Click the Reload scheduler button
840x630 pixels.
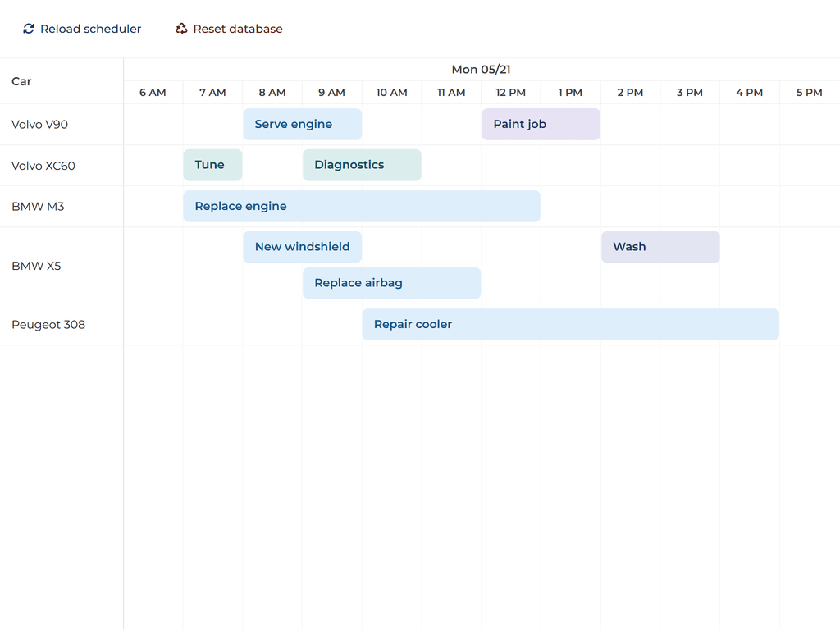tap(82, 28)
